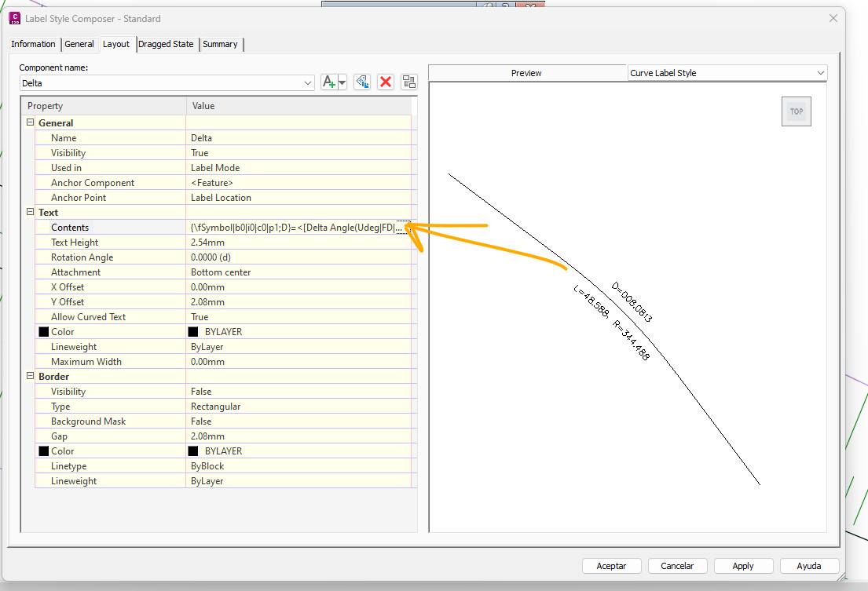Create a new text component with the A+ icon

tap(329, 82)
